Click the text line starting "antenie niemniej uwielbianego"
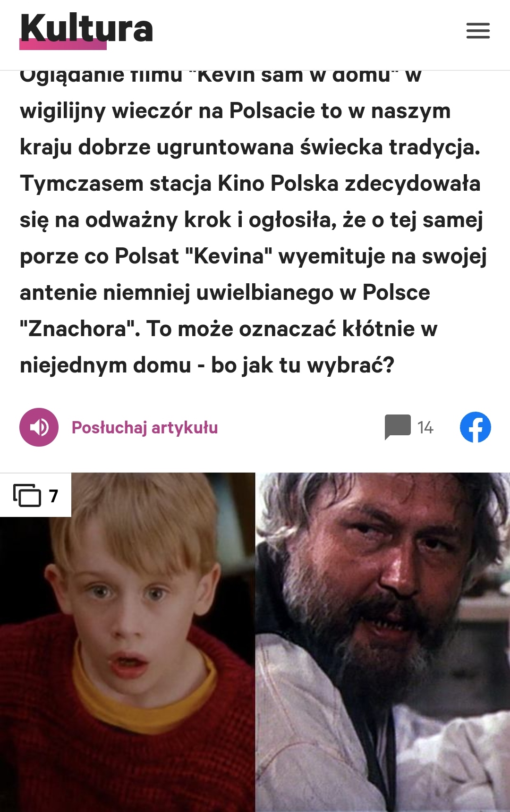 (x=225, y=293)
